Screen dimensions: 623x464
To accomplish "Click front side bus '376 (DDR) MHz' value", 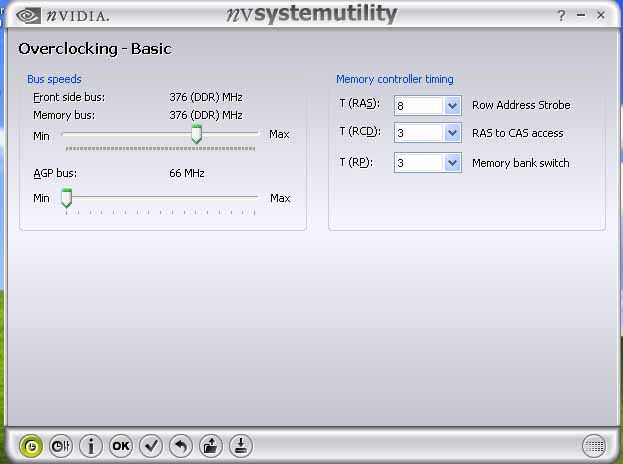I will tap(206, 97).
